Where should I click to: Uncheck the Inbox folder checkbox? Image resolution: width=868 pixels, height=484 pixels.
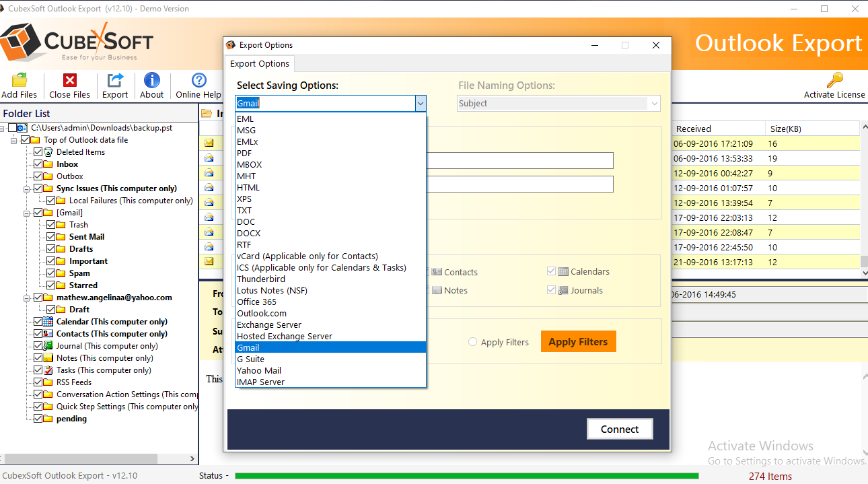pyautogui.click(x=38, y=164)
